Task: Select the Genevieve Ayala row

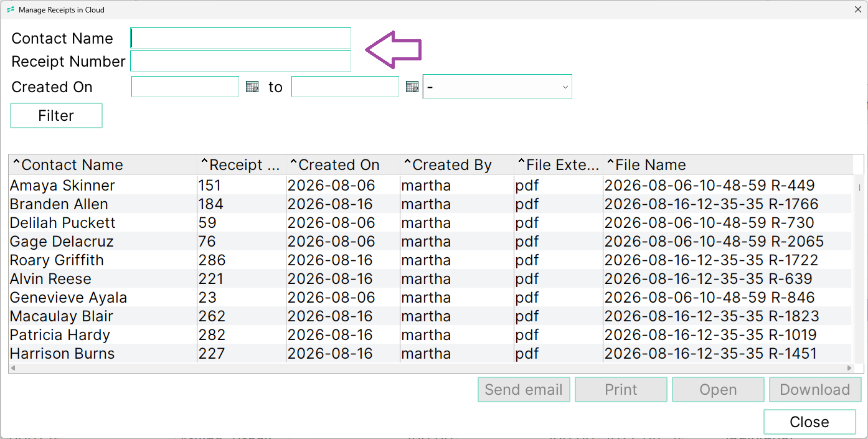Action: pyautogui.click(x=430, y=298)
